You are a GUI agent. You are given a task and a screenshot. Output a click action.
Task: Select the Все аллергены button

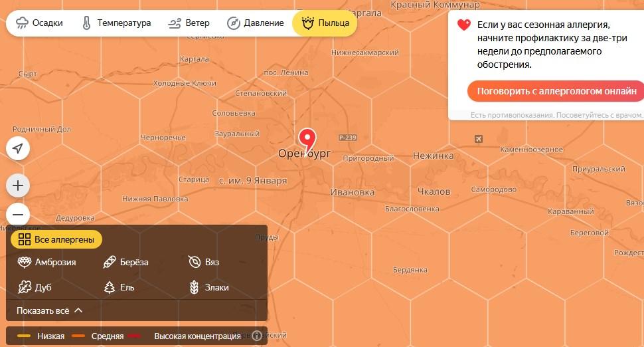(x=56, y=240)
